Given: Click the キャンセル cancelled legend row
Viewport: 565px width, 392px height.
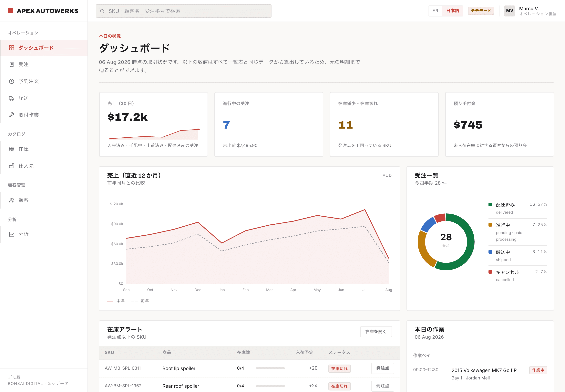Looking at the screenshot, I should click(x=518, y=276).
